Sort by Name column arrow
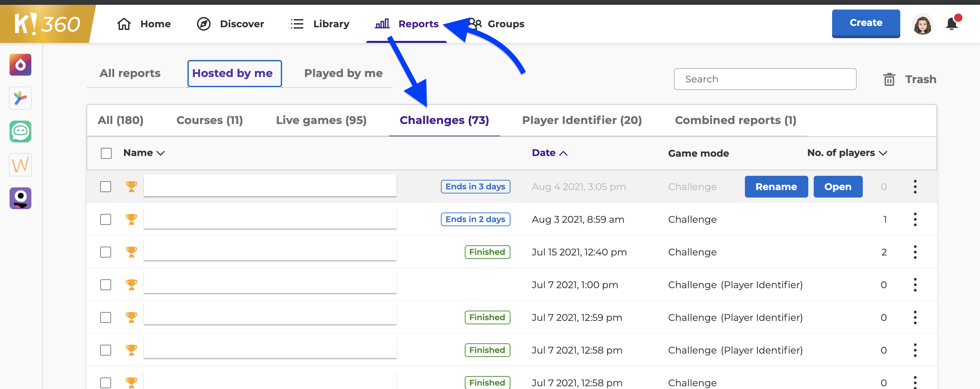 (x=161, y=153)
